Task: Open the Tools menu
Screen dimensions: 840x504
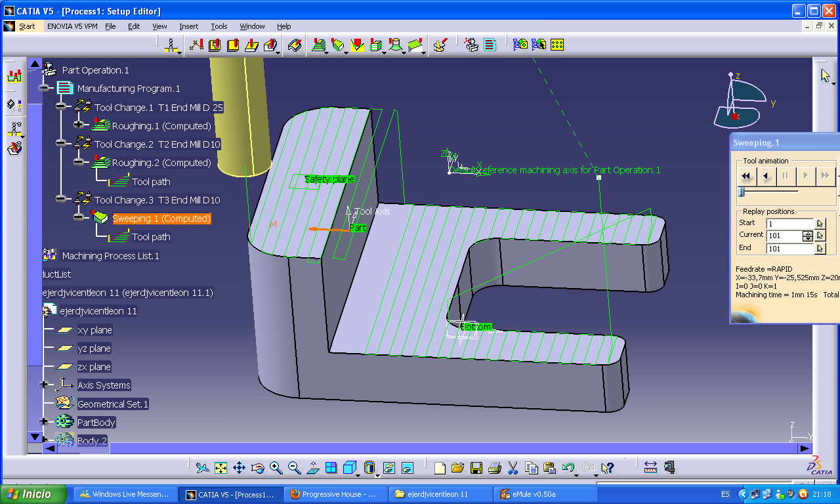Action: pos(219,26)
